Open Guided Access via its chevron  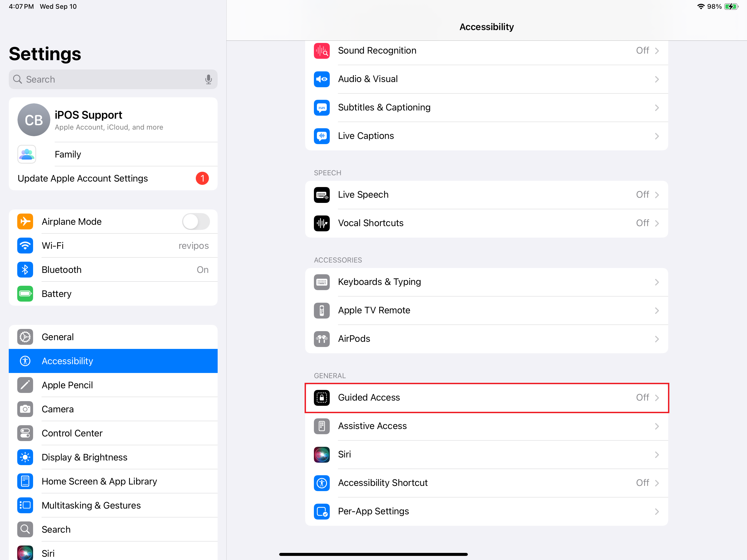(x=657, y=398)
